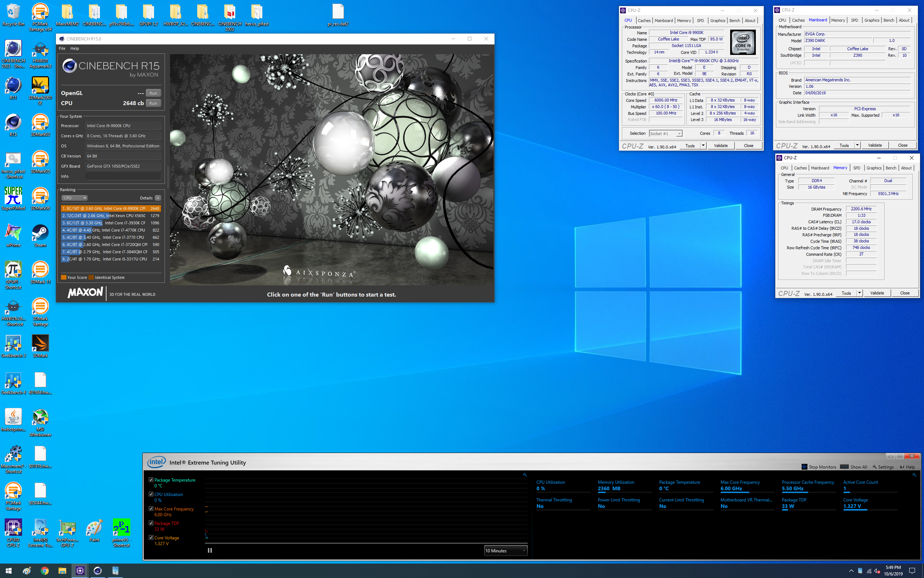The image size is (924, 578).
Task: Open the GPUPI 3.2 folder icon
Action: [149, 14]
